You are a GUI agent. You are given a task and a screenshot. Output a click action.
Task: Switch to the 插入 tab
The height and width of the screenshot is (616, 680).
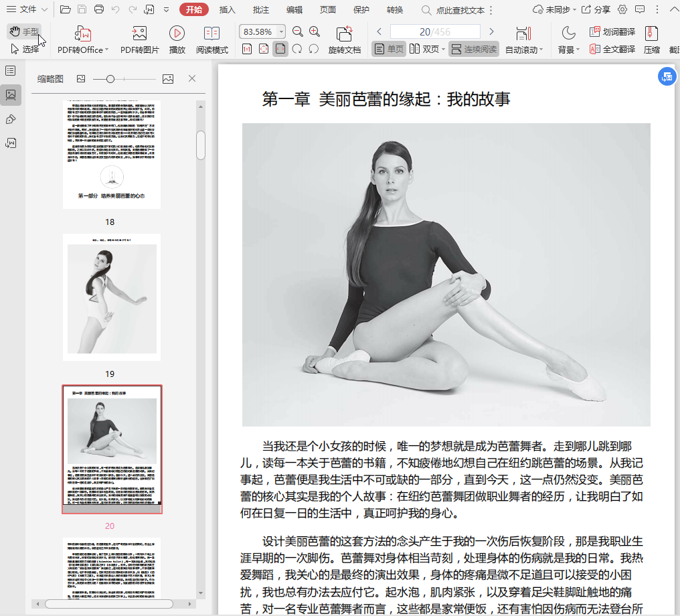click(x=228, y=9)
